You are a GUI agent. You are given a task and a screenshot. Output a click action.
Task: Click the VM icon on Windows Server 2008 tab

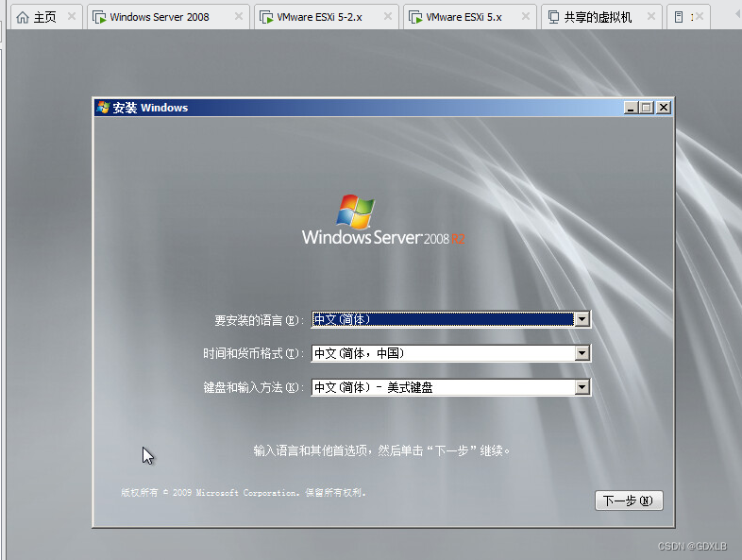click(x=99, y=18)
